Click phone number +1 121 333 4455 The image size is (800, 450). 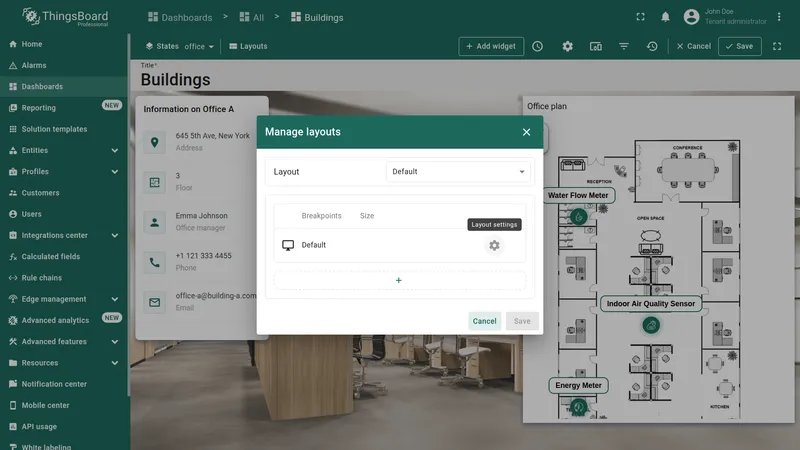(204, 256)
